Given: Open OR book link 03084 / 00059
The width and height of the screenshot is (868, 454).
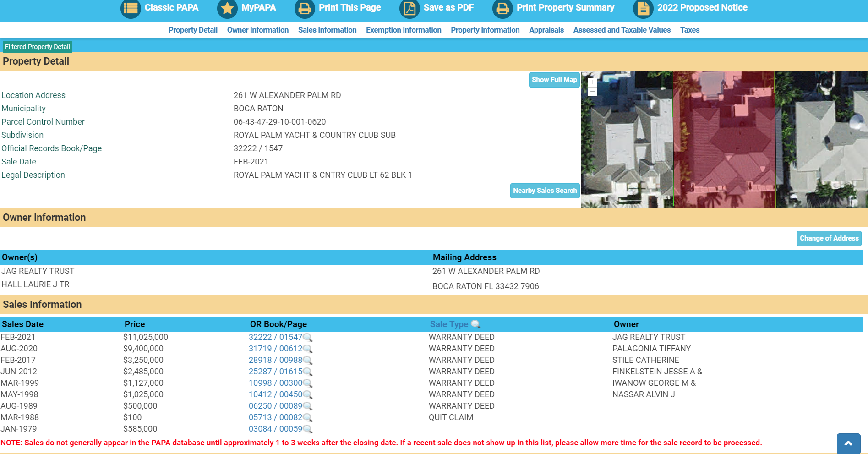Looking at the screenshot, I should (x=275, y=429).
